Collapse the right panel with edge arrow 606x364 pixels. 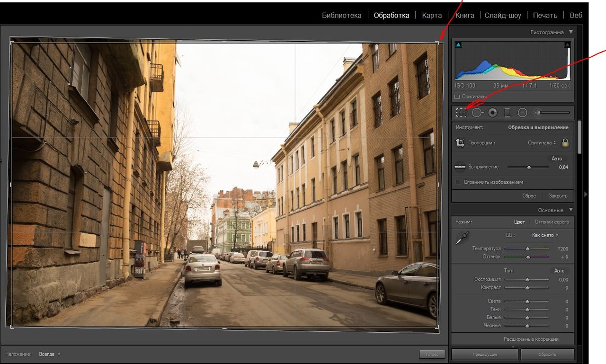586,194
